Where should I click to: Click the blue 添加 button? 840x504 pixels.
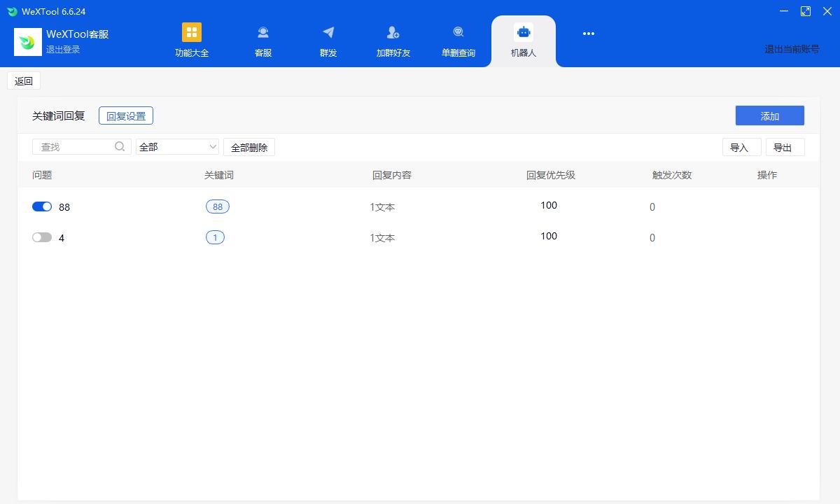click(769, 116)
